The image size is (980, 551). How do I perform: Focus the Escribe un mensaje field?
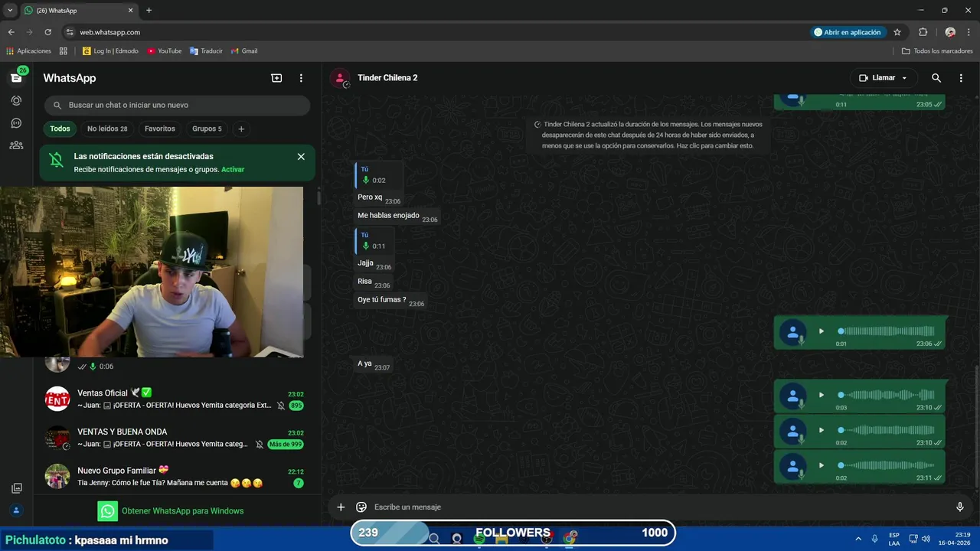tap(658, 507)
